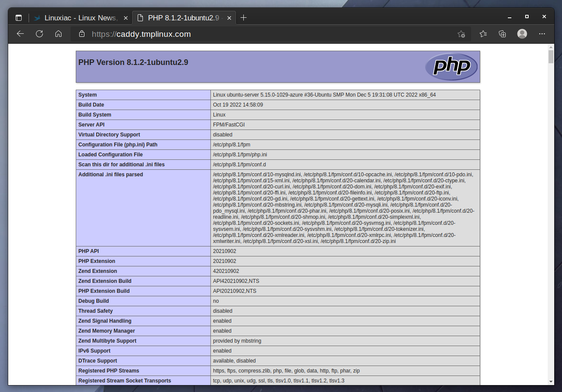This screenshot has width=562, height=392.
Task: Click the tcp, udp, unix transports value
Action: tap(279, 381)
